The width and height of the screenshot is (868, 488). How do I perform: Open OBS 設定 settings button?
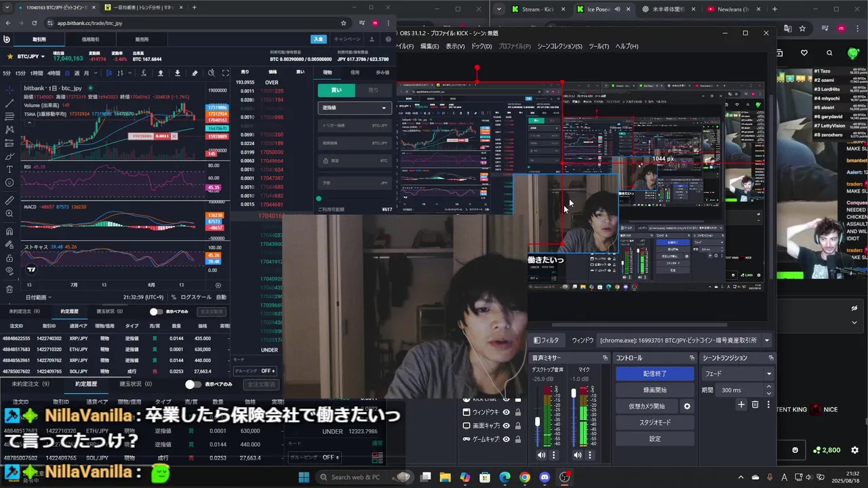tap(655, 439)
